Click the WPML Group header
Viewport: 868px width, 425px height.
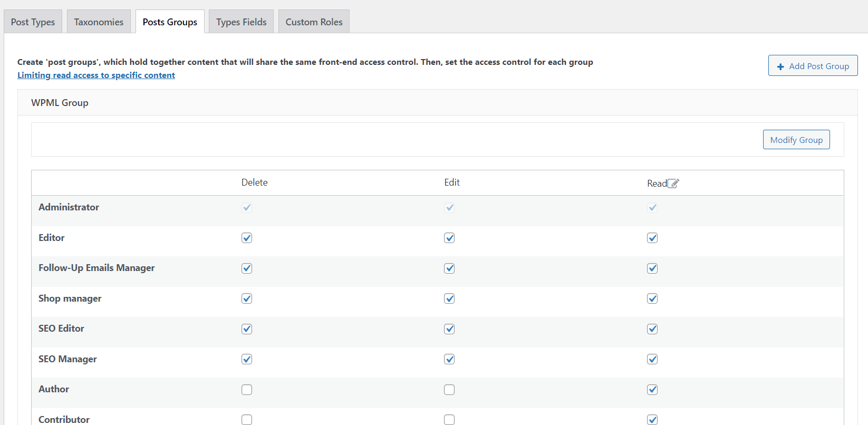point(60,103)
